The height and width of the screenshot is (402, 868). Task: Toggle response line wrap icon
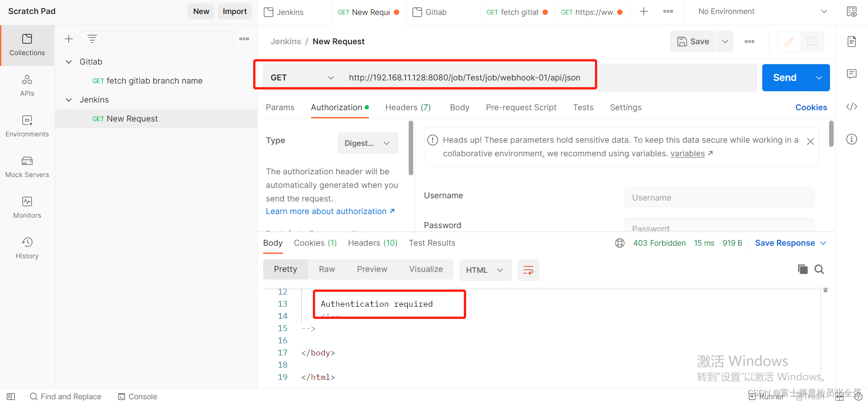click(x=528, y=270)
